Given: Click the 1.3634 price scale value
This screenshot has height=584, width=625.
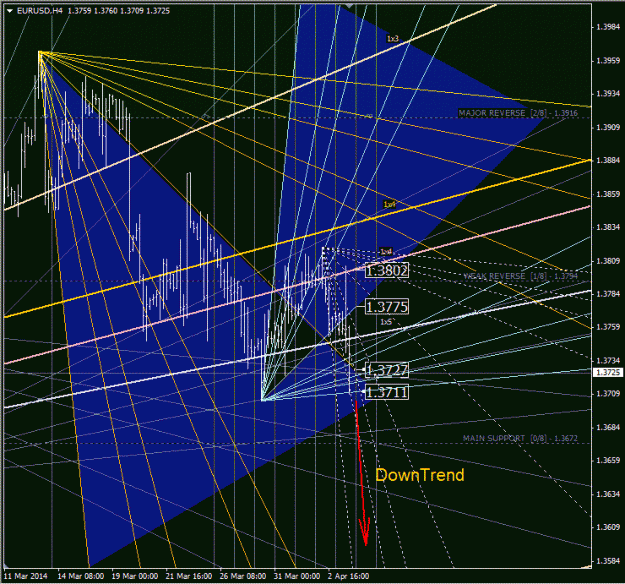Looking at the screenshot, I should [x=608, y=494].
